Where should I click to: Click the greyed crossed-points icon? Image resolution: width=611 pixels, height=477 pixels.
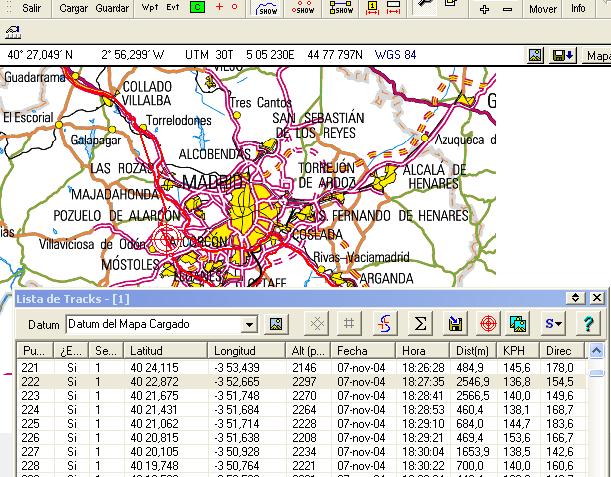click(x=317, y=323)
